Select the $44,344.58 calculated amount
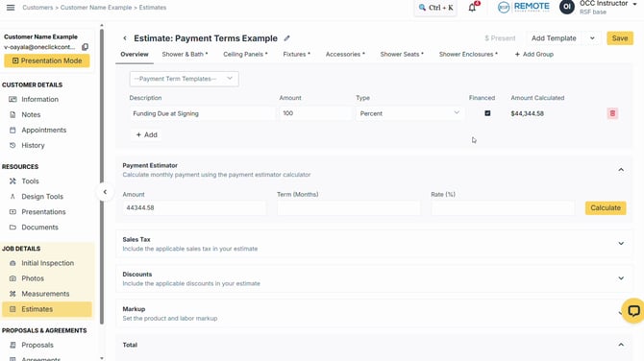Viewport: 644px width, 361px height. coord(528,113)
